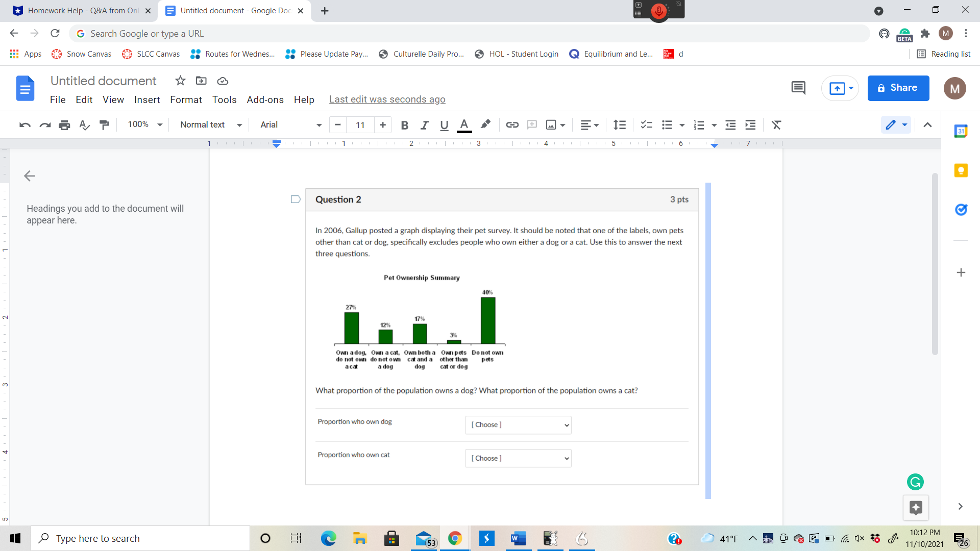Open the Last edit was seconds ago link
Screen dimensions: 980x551
[387, 99]
